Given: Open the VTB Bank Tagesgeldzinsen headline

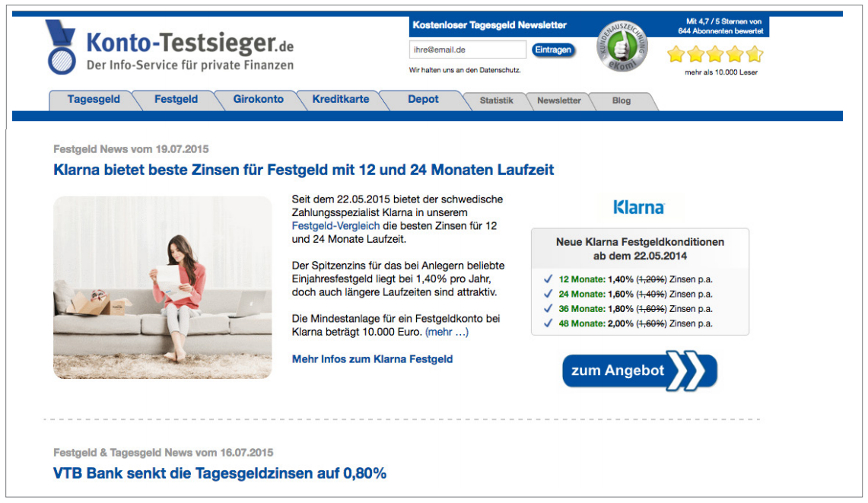Looking at the screenshot, I should [x=220, y=473].
